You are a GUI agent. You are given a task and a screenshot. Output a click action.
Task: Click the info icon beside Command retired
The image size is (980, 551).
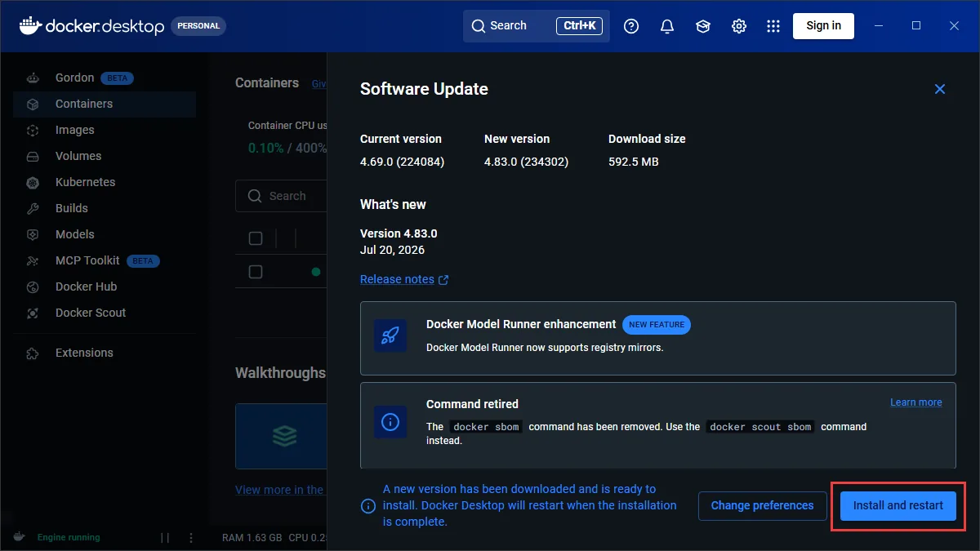point(390,422)
